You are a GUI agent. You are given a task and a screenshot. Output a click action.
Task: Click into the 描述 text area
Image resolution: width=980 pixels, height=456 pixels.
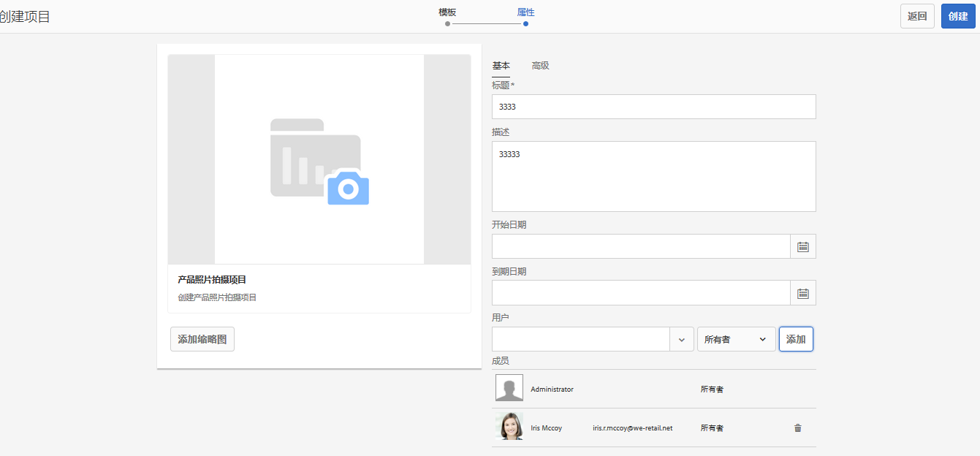pyautogui.click(x=654, y=176)
